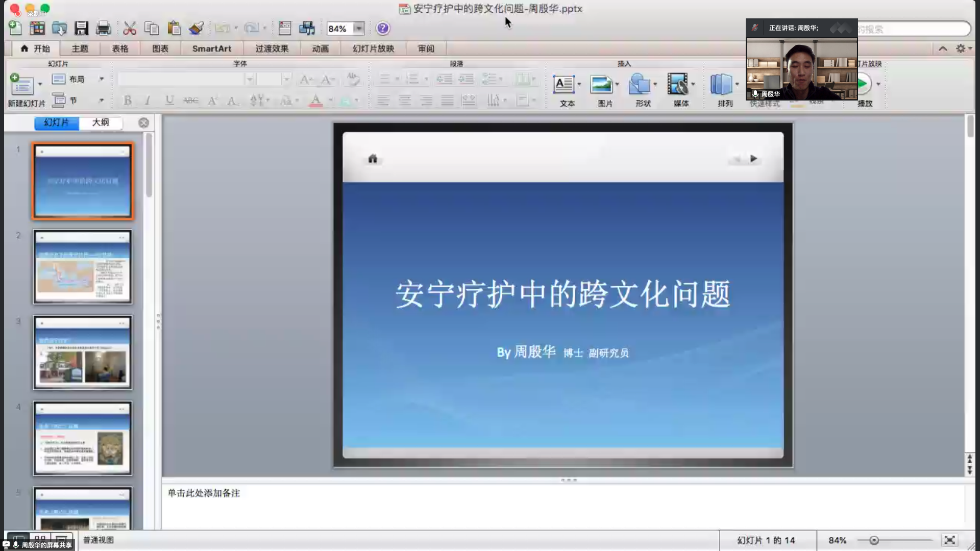Click the Print icon in toolbar
The width and height of the screenshot is (980, 551).
click(103, 28)
